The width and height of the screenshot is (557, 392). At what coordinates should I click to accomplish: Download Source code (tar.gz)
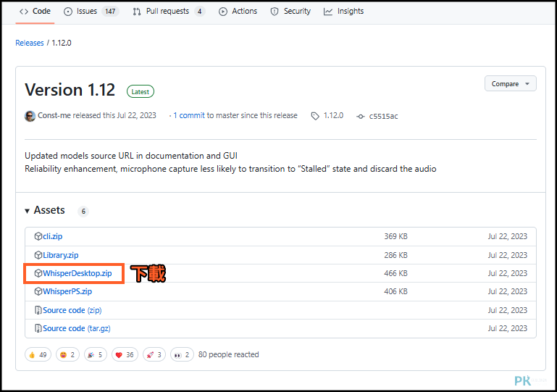click(77, 328)
